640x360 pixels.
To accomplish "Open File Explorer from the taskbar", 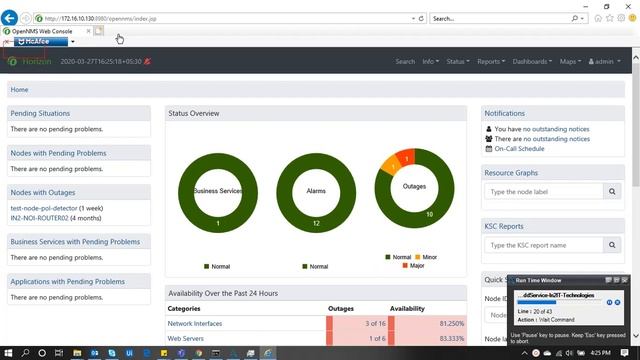I will (77, 353).
